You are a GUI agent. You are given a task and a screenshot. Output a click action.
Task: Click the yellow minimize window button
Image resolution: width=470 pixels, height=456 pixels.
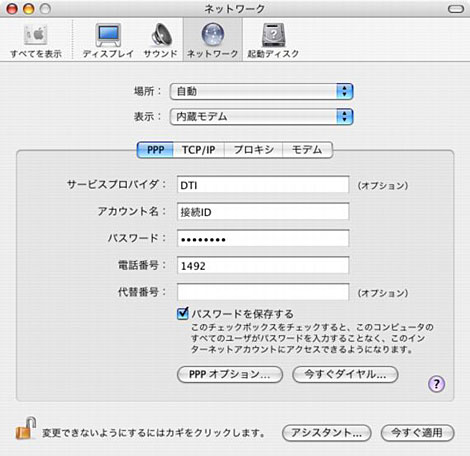(x=29, y=9)
